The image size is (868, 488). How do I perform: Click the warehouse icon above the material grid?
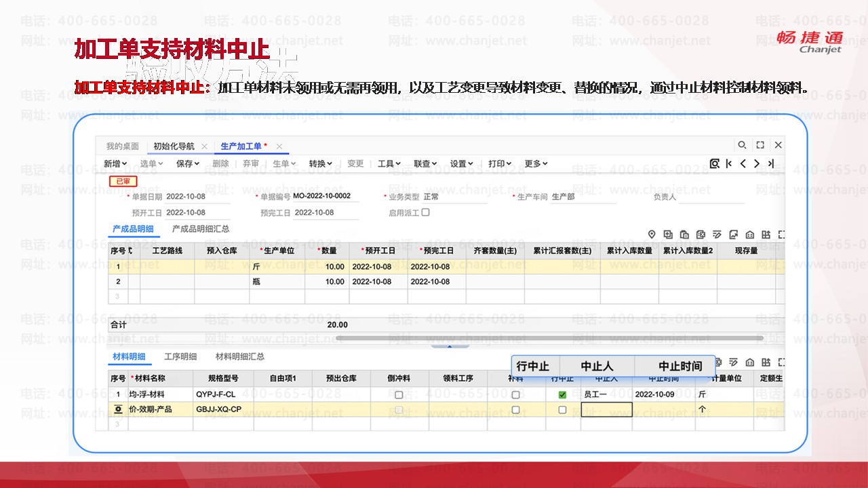coord(749,363)
